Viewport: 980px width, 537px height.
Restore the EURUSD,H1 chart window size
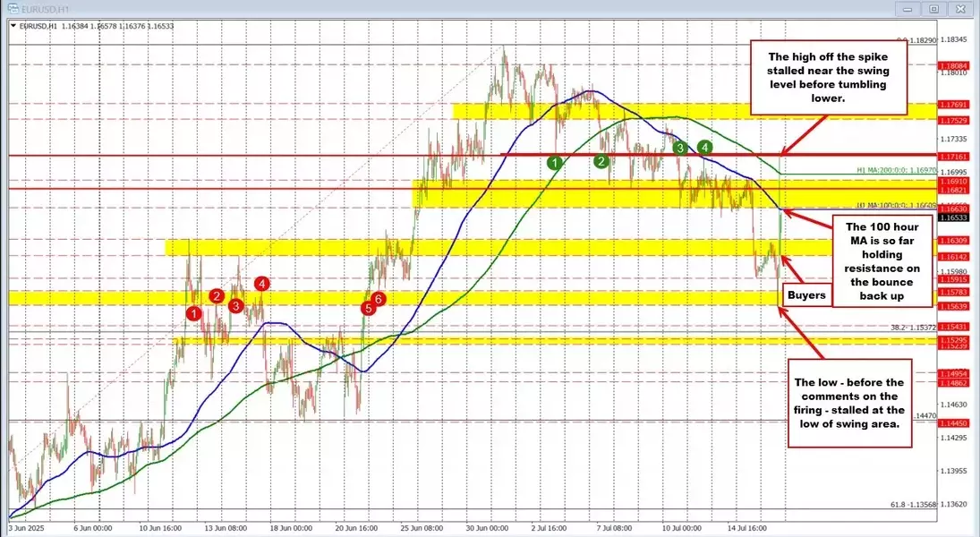934,9
